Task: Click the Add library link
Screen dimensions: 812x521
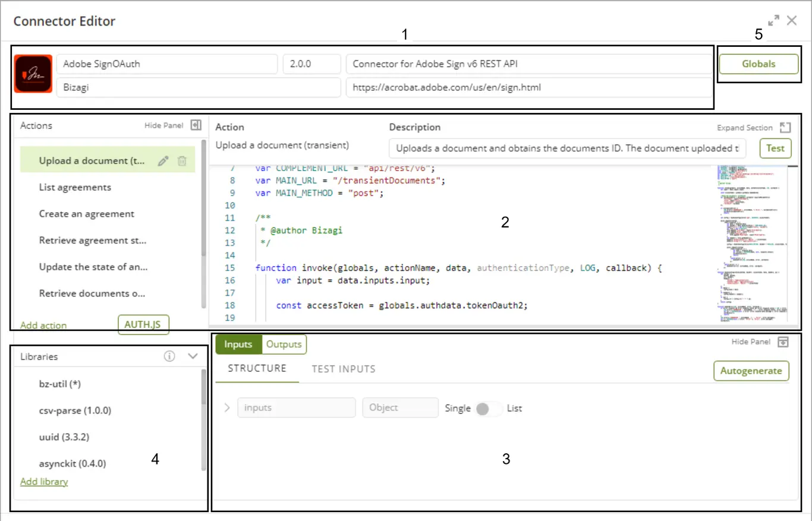Action: 44,482
